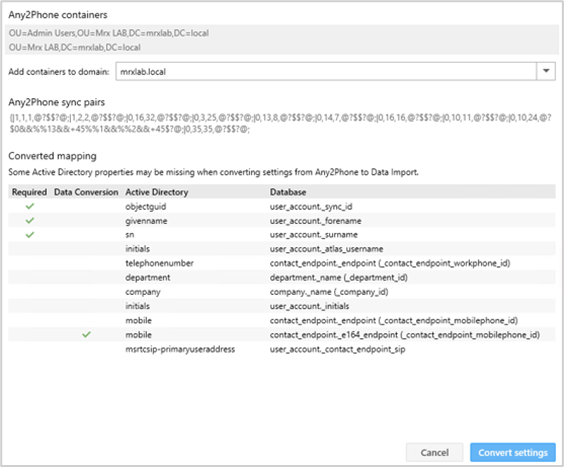Viewport: 564px width, 467px height.
Task: Click the Active Directory column header
Action: [x=157, y=192]
